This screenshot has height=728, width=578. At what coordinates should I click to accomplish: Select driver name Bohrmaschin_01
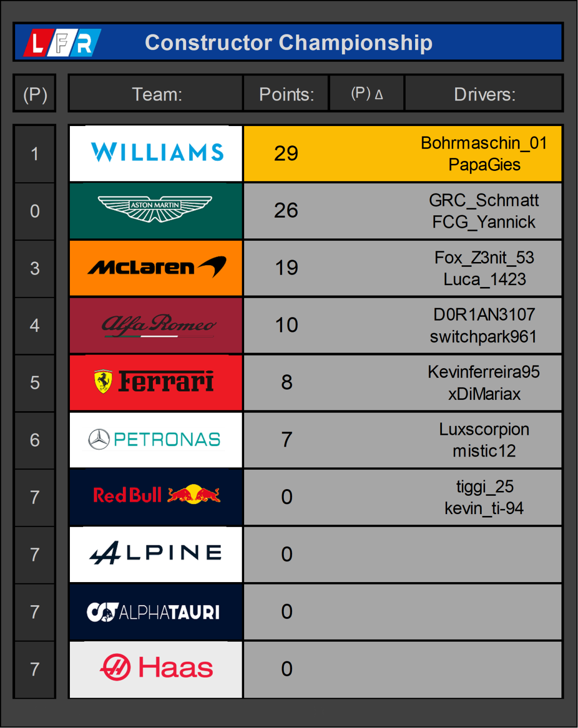point(484,143)
